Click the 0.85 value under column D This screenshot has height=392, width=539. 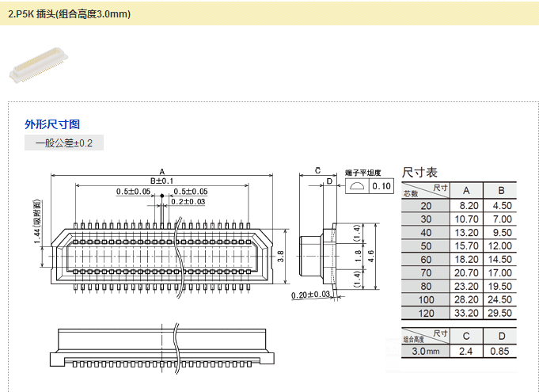coord(501,351)
